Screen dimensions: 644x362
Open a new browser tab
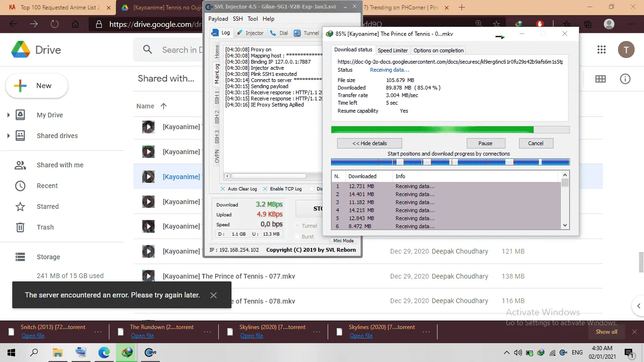click(462, 8)
